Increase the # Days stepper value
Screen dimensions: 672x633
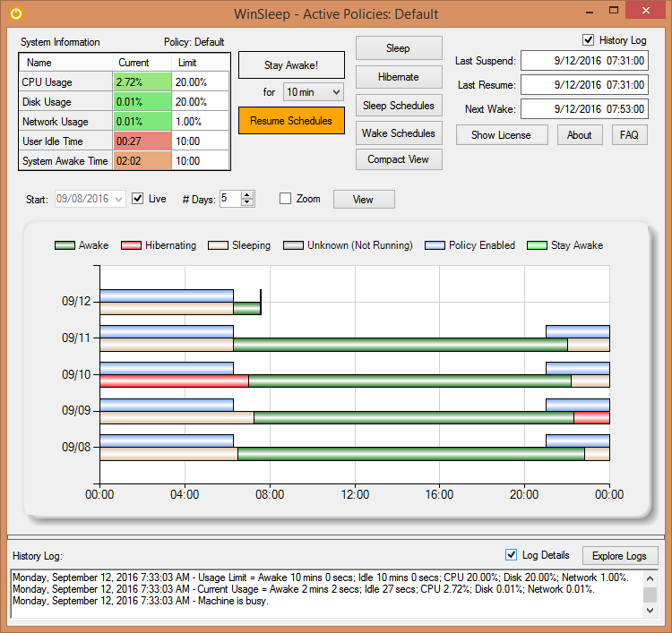247,195
